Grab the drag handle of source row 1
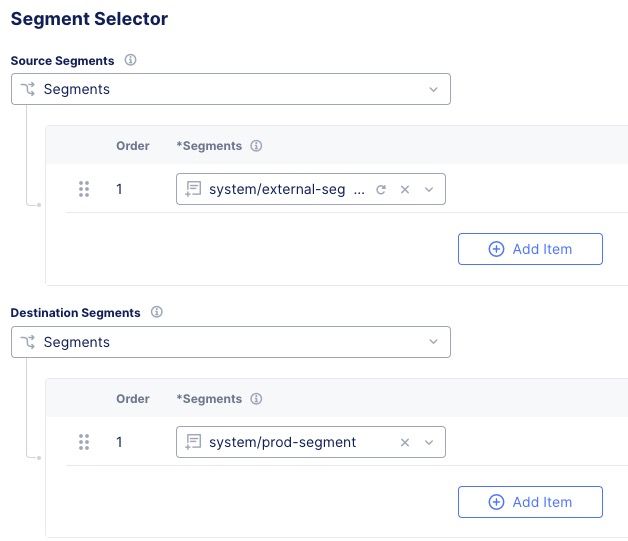This screenshot has height=541, width=628. click(84, 189)
